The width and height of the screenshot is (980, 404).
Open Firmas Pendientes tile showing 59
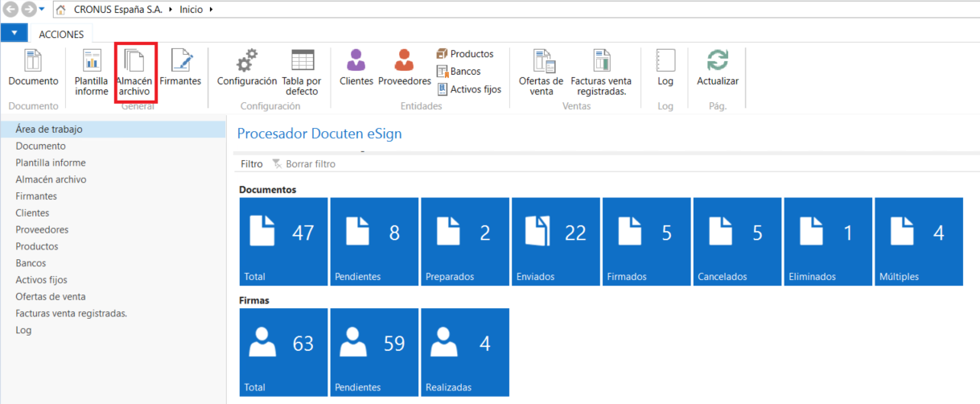pos(374,352)
